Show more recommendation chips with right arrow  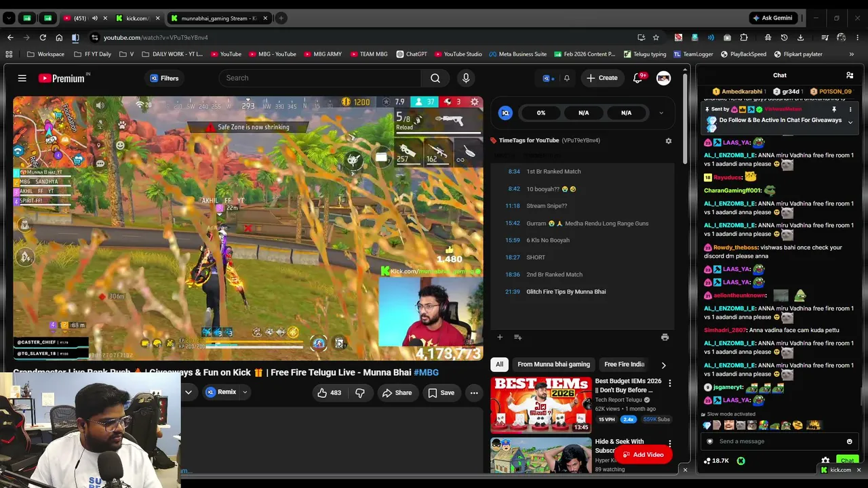663,365
